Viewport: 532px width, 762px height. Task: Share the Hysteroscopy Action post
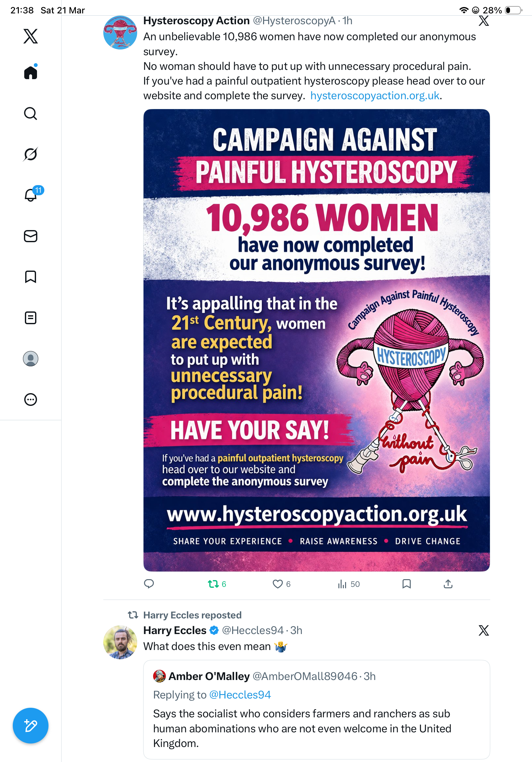pos(448,584)
